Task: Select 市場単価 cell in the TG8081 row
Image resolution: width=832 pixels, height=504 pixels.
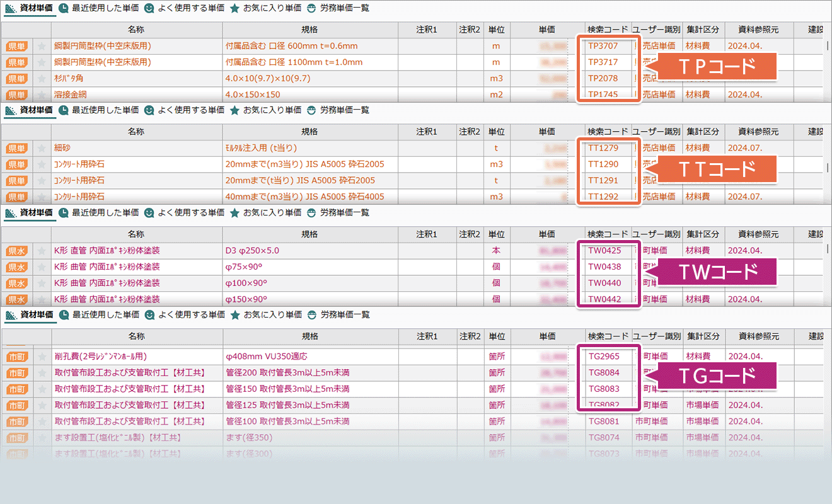Action: [703, 421]
